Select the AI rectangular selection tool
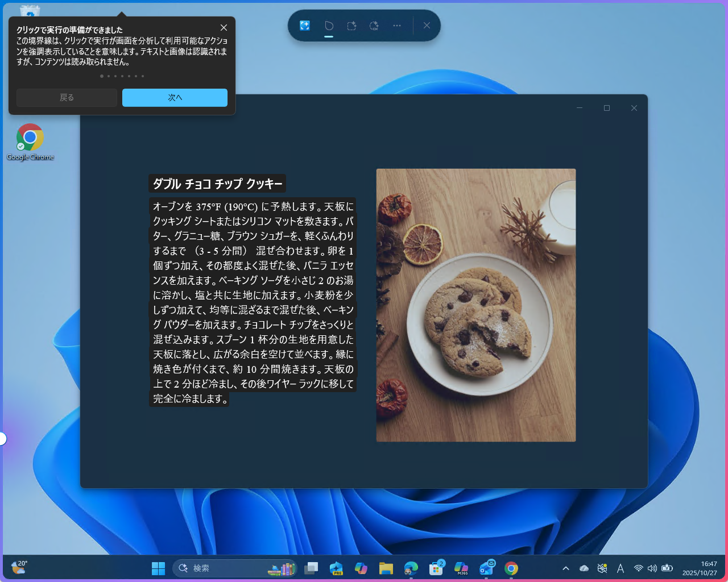Image resolution: width=728 pixels, height=582 pixels. point(351,26)
